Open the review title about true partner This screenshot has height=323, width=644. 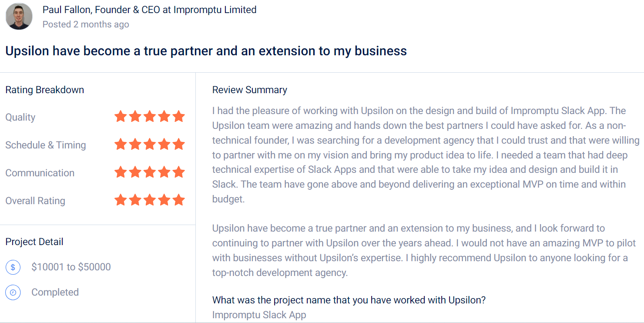[x=206, y=51]
